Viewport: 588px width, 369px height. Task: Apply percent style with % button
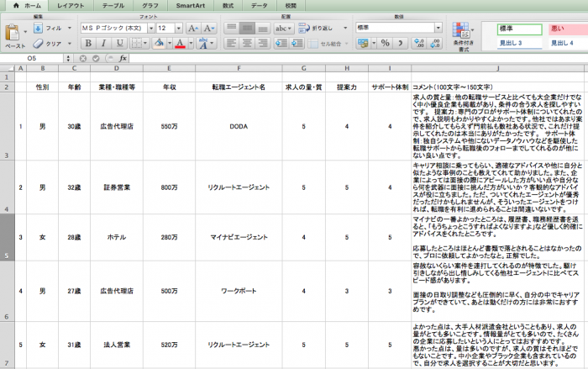point(385,43)
